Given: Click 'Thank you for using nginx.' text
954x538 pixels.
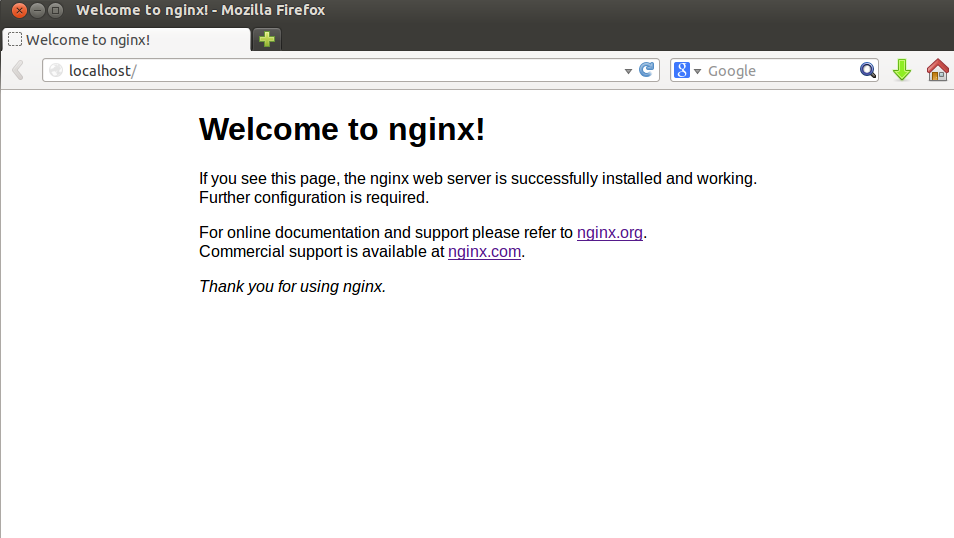Looking at the screenshot, I should pos(293,286).
